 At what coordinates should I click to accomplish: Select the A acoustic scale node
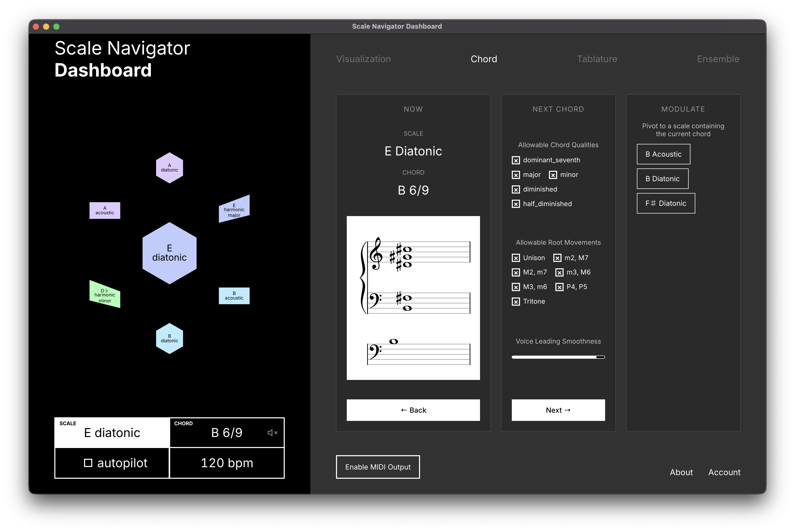tap(105, 210)
